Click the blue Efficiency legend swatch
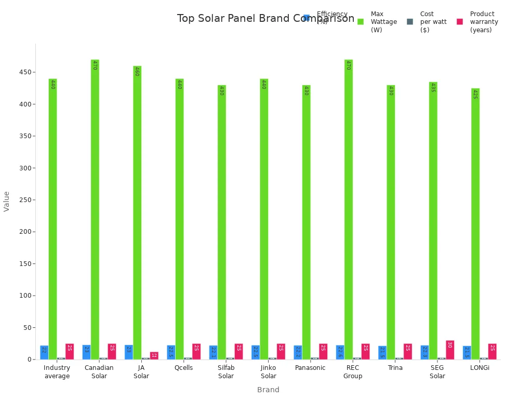The height and width of the screenshot is (399, 532). point(307,18)
